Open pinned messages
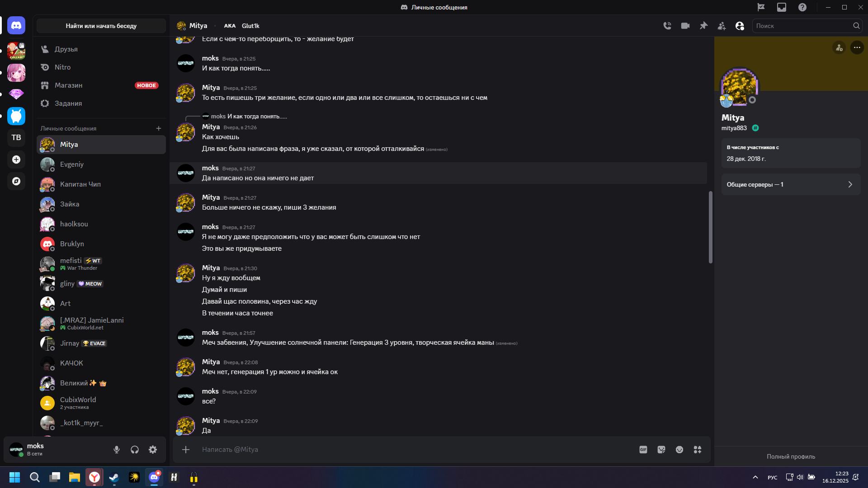868x488 pixels. point(703,26)
